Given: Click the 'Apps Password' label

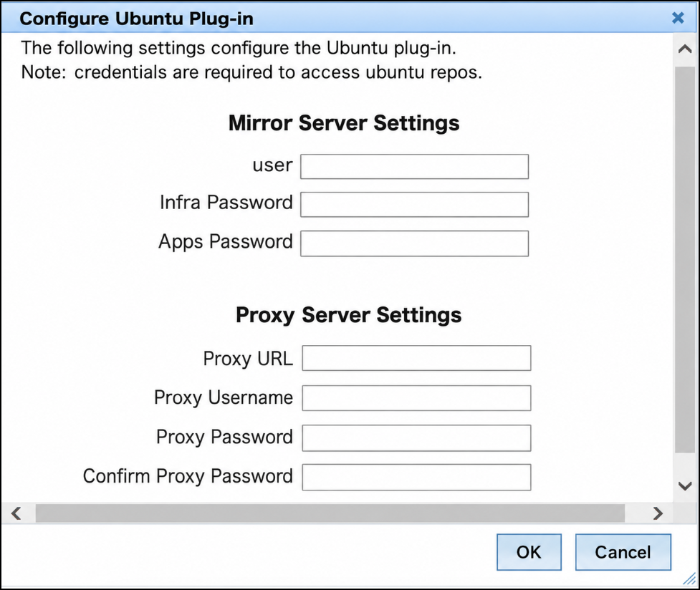Looking at the screenshot, I should (x=226, y=242).
